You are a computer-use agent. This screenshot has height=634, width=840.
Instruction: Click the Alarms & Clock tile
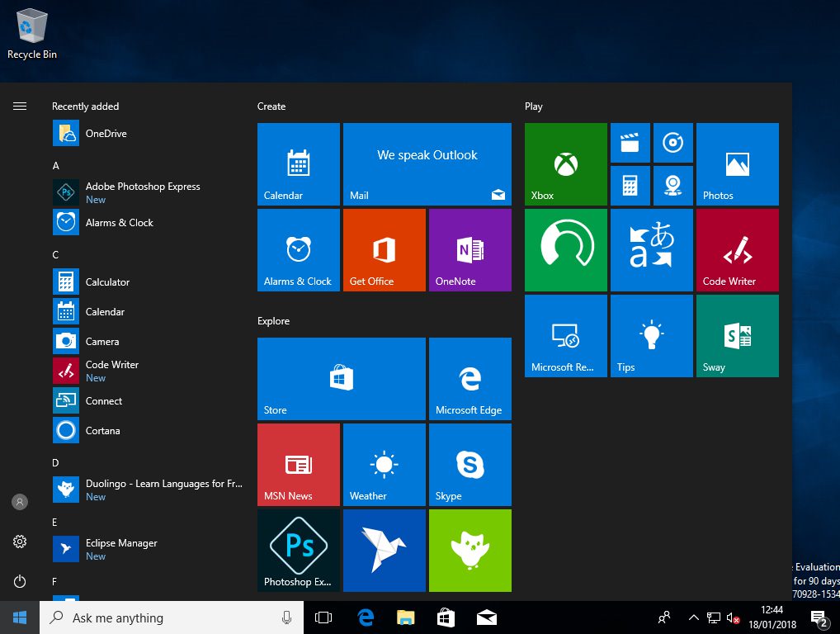(x=299, y=250)
